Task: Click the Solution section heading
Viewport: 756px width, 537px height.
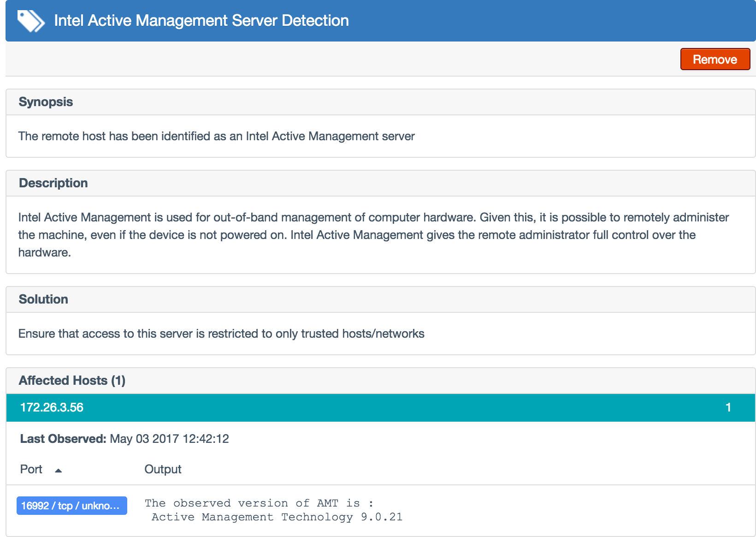Action: [x=43, y=299]
